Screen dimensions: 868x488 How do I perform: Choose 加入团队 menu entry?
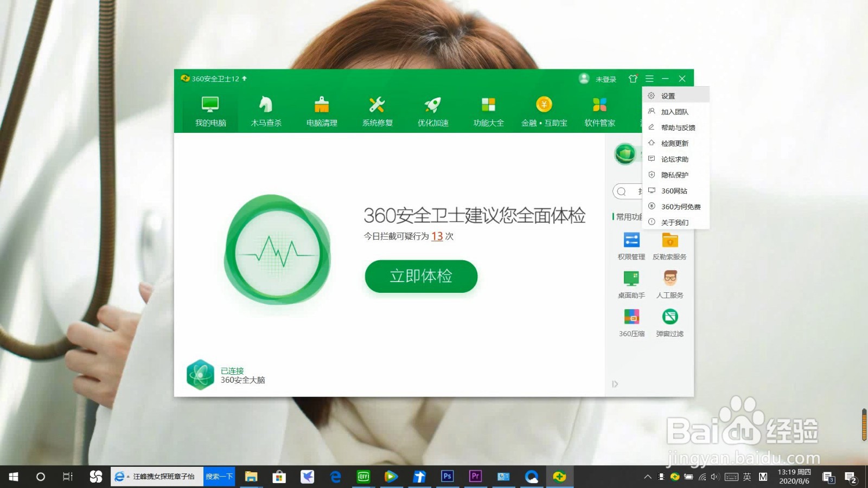[x=676, y=111]
